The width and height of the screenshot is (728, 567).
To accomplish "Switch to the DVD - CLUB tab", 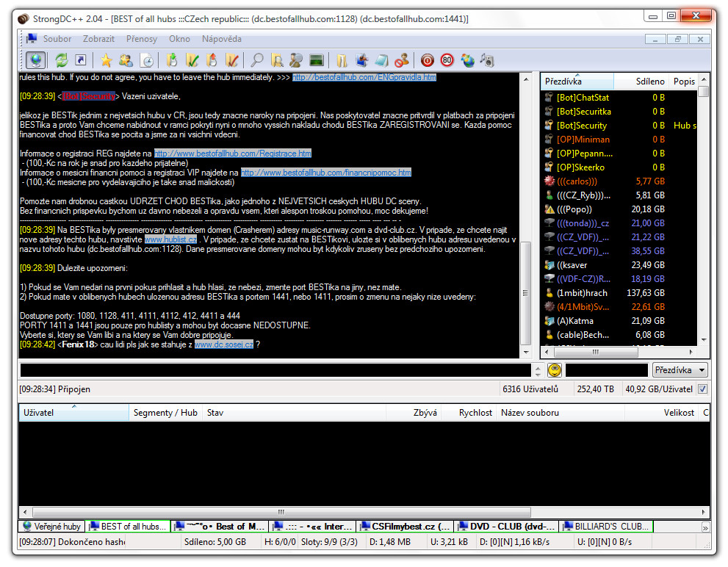I will coord(507,527).
